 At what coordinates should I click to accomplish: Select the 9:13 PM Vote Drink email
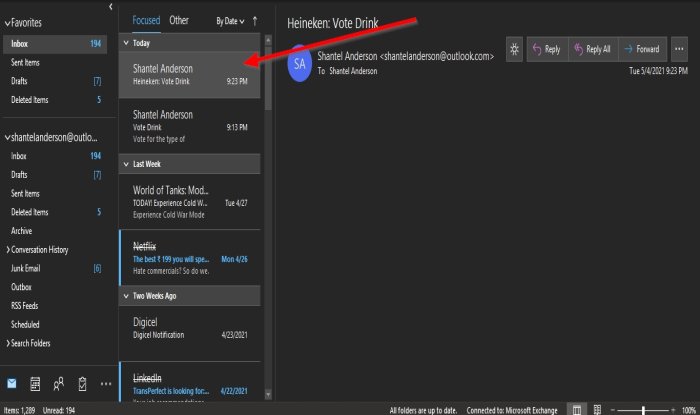click(x=190, y=126)
